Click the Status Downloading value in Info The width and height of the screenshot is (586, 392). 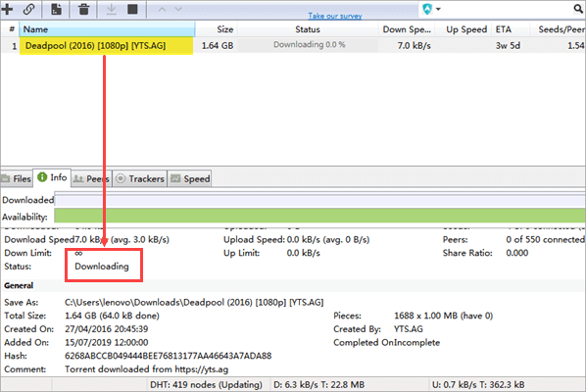click(102, 267)
